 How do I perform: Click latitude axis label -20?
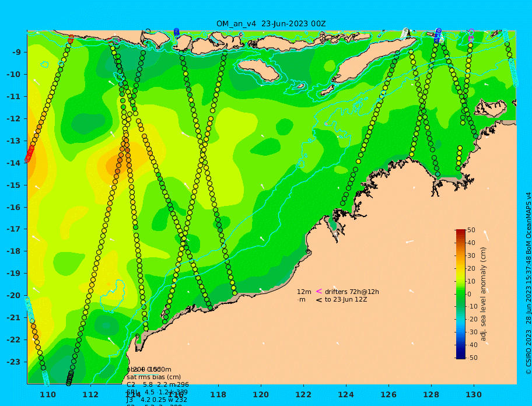coord(14,295)
